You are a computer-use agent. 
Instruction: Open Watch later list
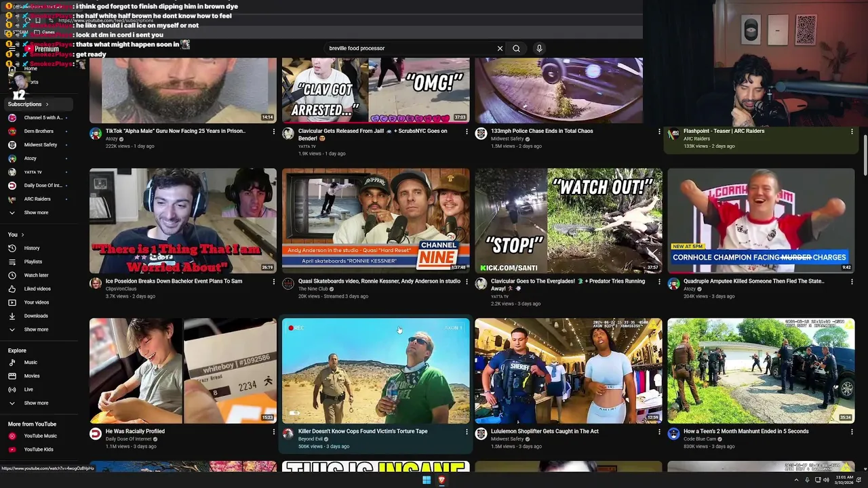[39, 275]
